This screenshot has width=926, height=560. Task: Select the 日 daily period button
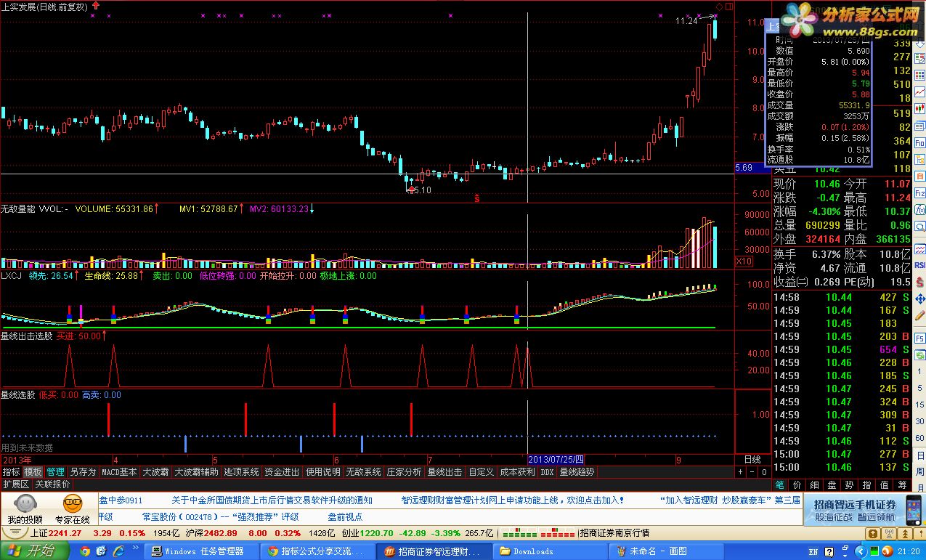coord(919,455)
